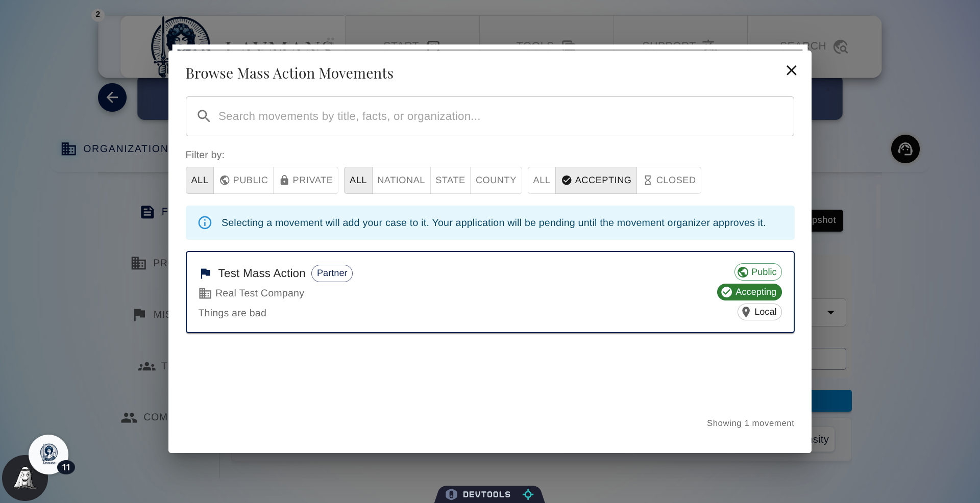The width and height of the screenshot is (980, 503).
Task: Click the building icon beside PR in sidebar
Action: pos(139,263)
